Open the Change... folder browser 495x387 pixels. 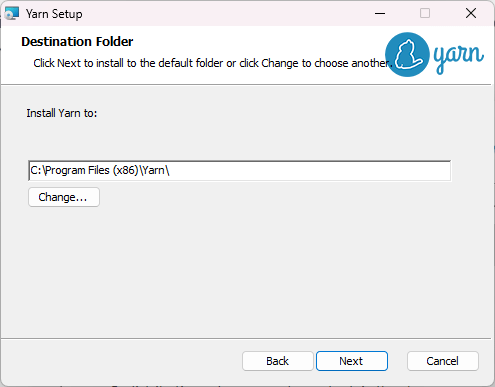click(x=64, y=197)
